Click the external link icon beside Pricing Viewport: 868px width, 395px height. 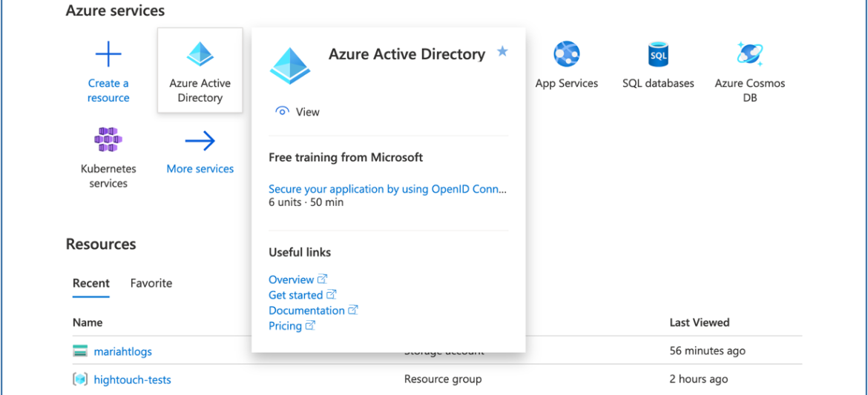coord(310,325)
